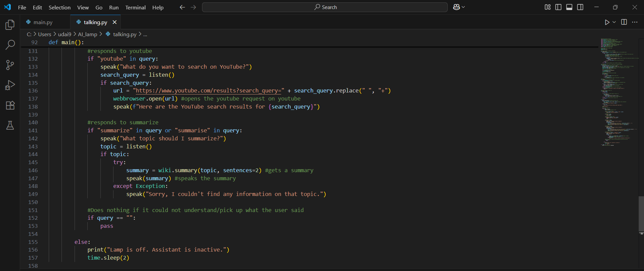Open editor More Actions ellipsis

[x=635, y=22]
